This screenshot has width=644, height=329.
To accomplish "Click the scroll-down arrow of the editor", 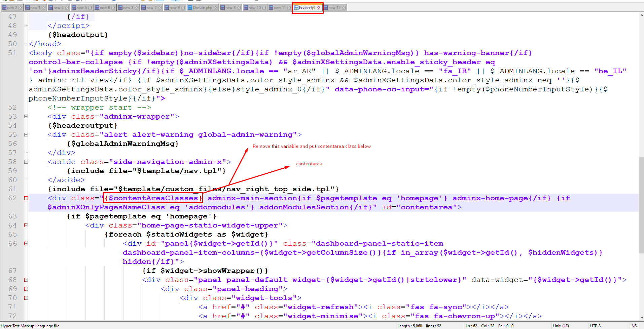I will 641,317.
